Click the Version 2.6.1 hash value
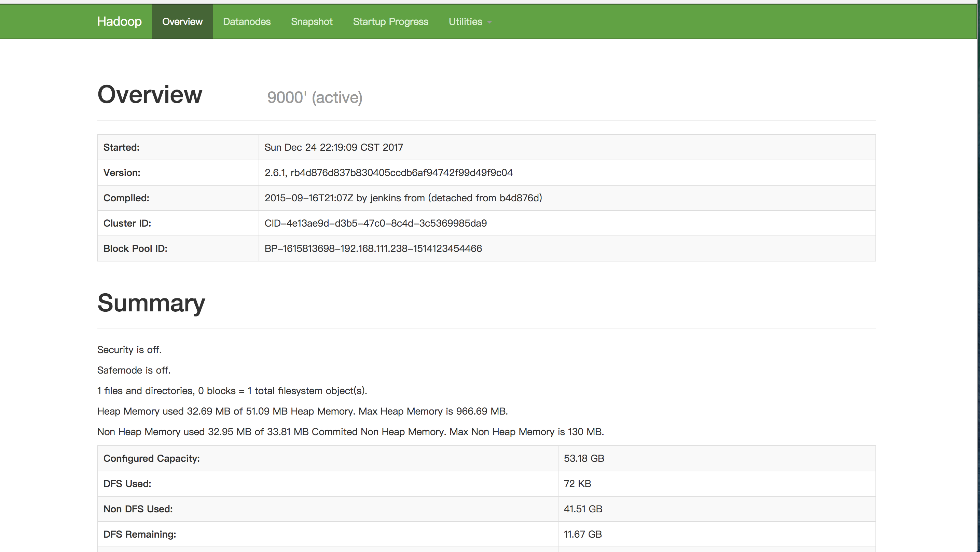Screen dimensions: 980x552 tap(388, 173)
